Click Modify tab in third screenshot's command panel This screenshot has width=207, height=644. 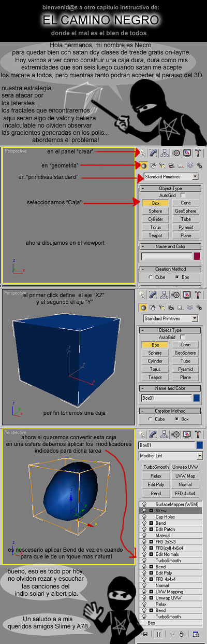pos(154,433)
